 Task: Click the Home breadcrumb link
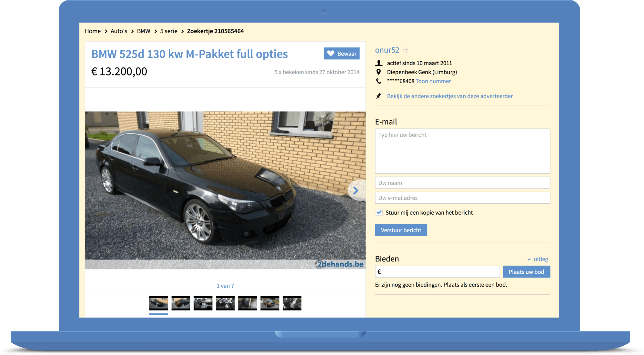point(93,31)
